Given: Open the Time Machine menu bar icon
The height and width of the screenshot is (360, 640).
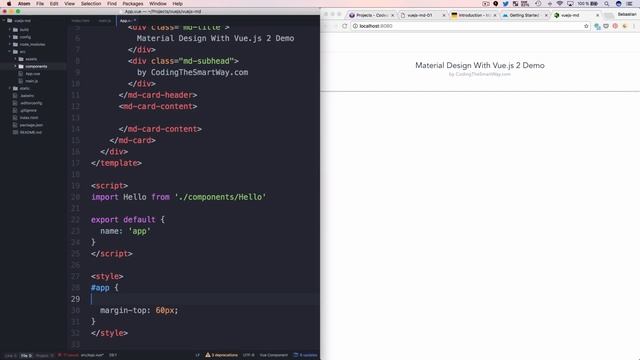Looking at the screenshot, I should pyautogui.click(x=538, y=4).
